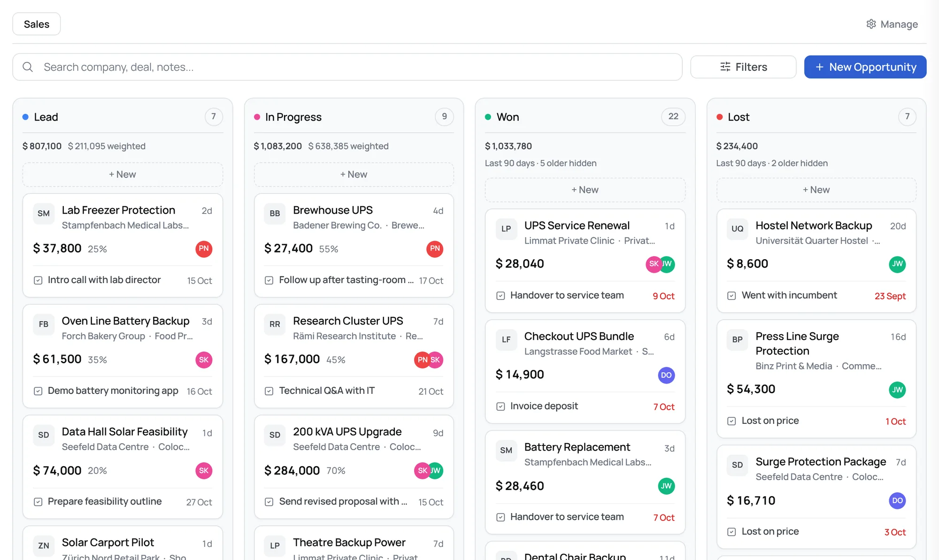
Task: Click the BB avatar on Brewhouse UPS
Action: tap(275, 214)
